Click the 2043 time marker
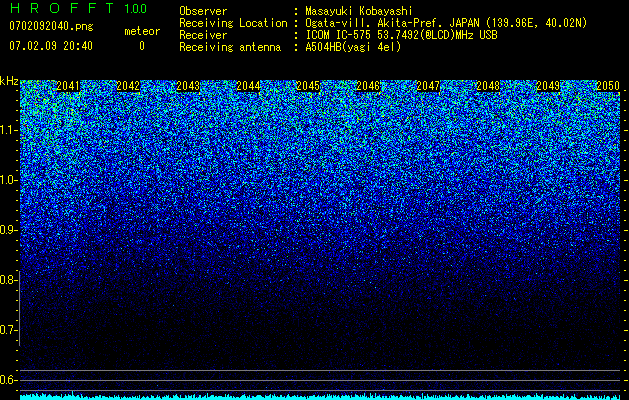 188,86
